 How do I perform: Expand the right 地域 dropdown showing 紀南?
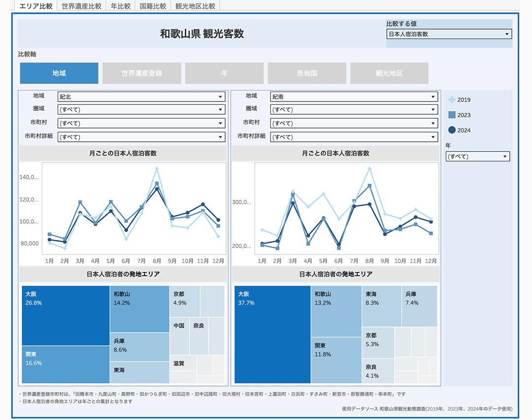click(x=354, y=97)
